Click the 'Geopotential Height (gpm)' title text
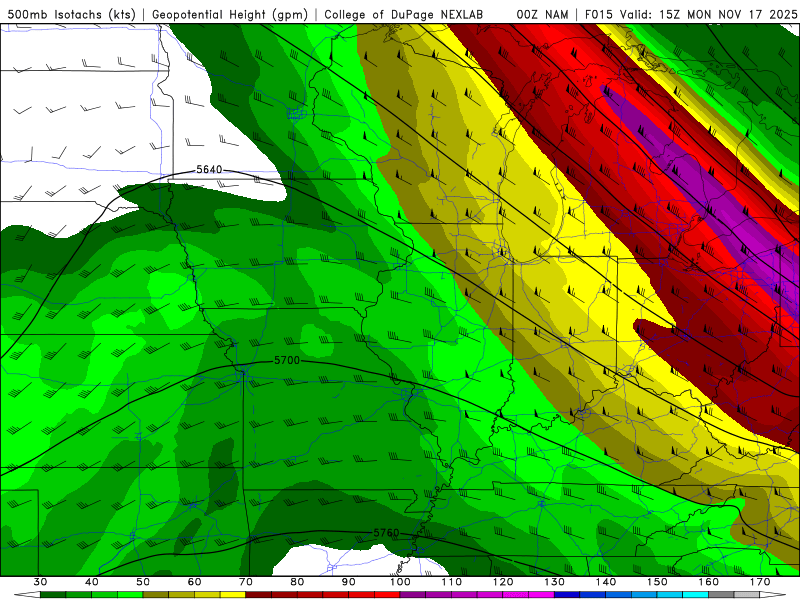 (x=230, y=14)
